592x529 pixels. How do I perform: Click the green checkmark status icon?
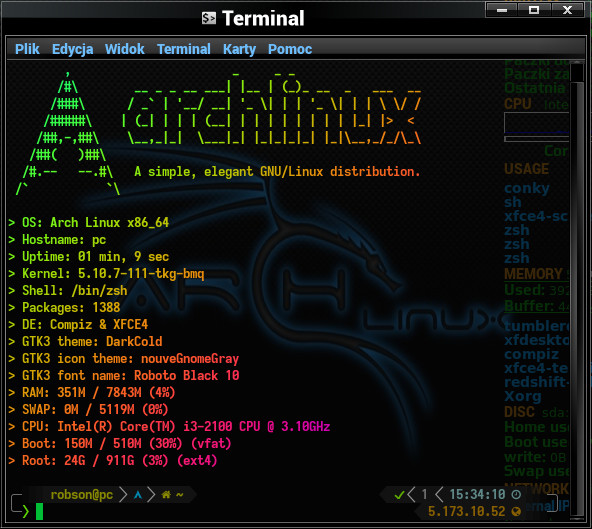[399, 495]
